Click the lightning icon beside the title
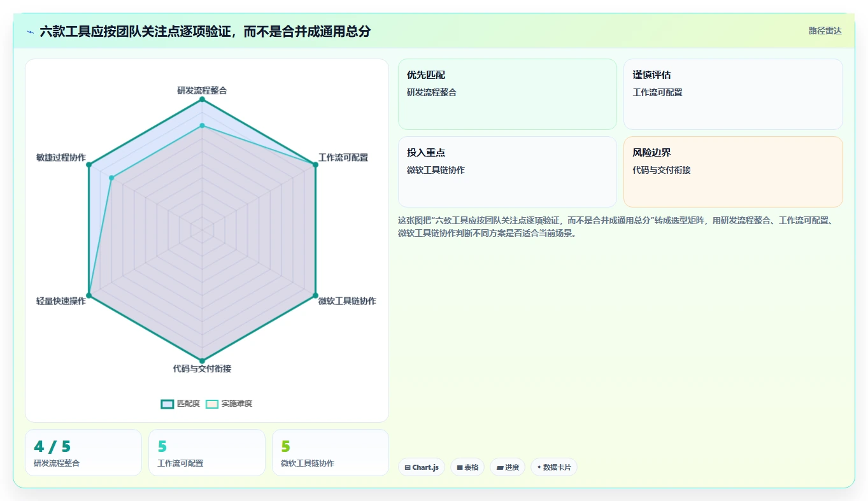Image resolution: width=868 pixels, height=501 pixels. tap(30, 31)
